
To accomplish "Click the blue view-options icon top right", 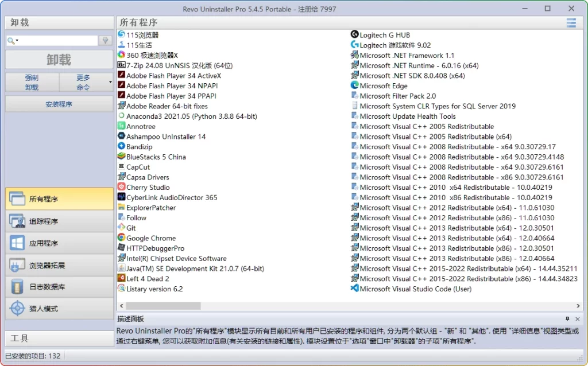I will coord(572,22).
